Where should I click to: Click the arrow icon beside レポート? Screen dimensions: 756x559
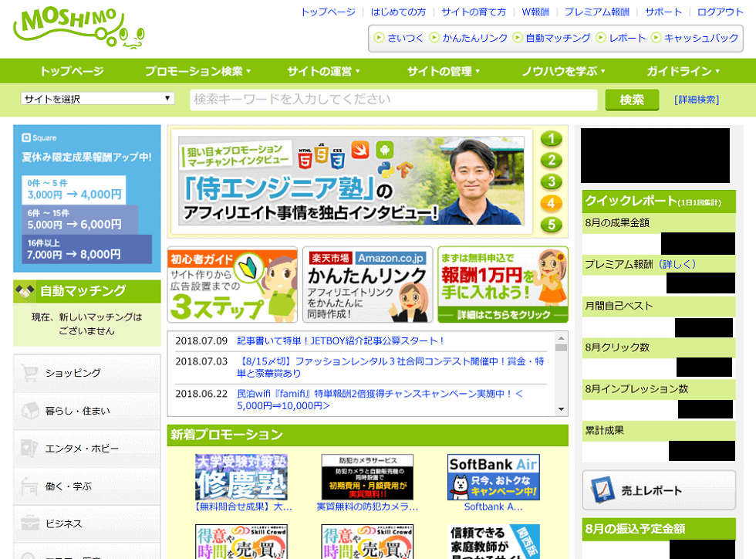[601, 37]
